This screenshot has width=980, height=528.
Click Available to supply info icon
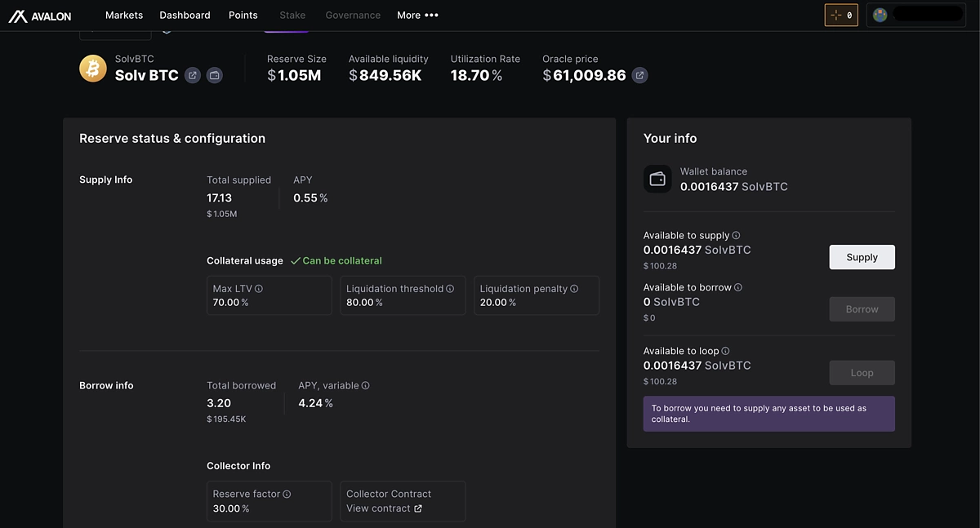point(736,236)
